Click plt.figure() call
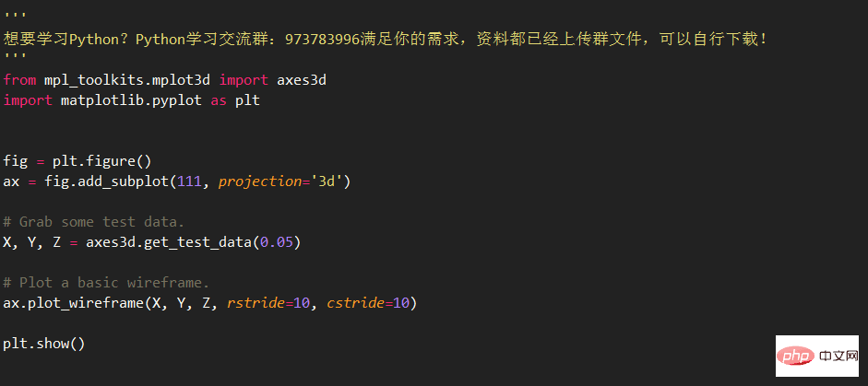Screen dimensions: 868x386 101,161
